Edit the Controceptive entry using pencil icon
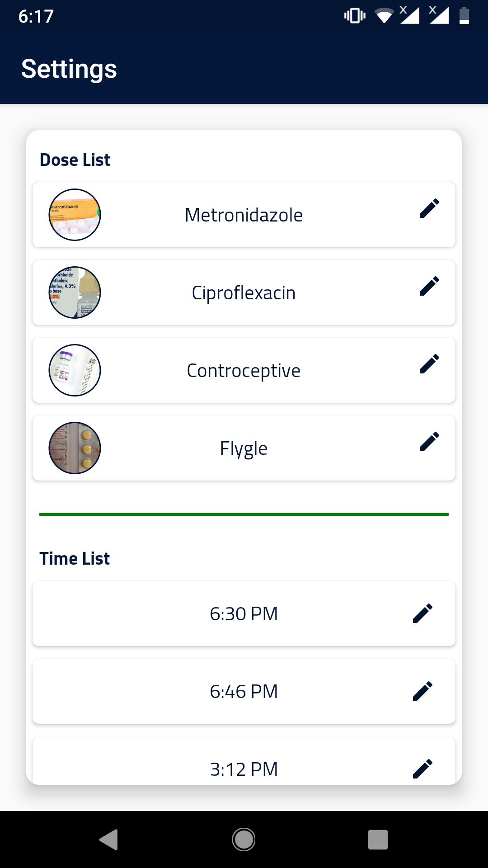Viewport: 488px width, 868px height. click(x=429, y=364)
